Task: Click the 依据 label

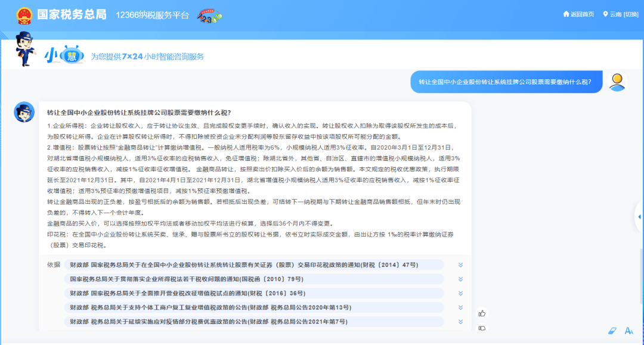Action: 54,265
